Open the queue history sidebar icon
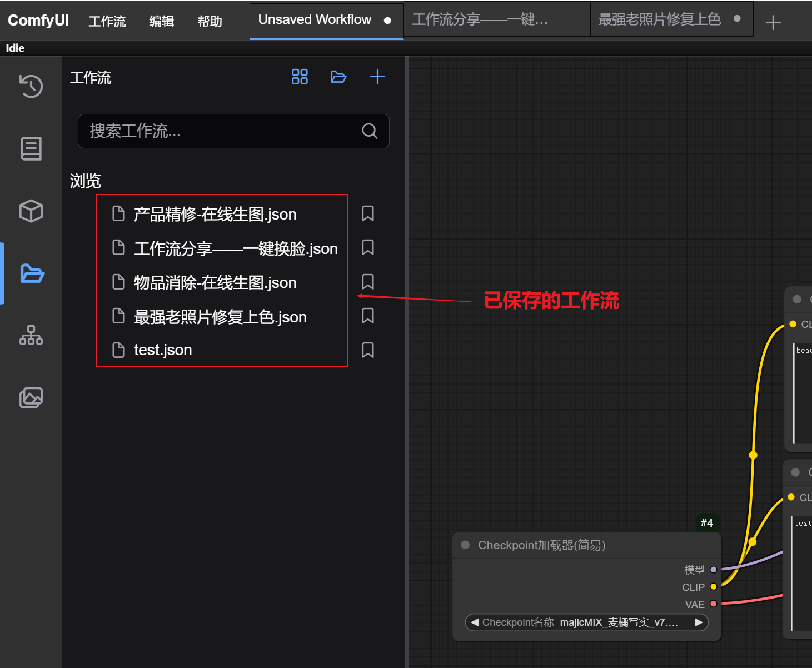 31,86
